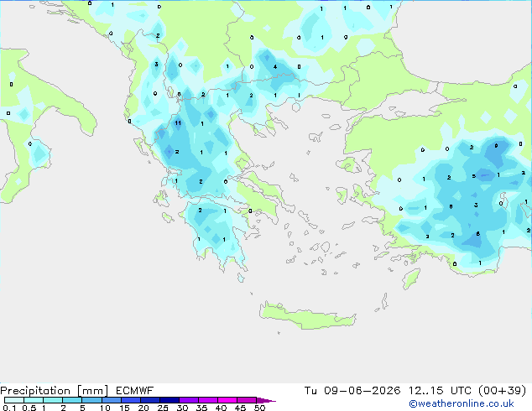Screen dimensions: 532x411
Task: Click the 2–5 mm legend color segment
Action: tap(72, 400)
